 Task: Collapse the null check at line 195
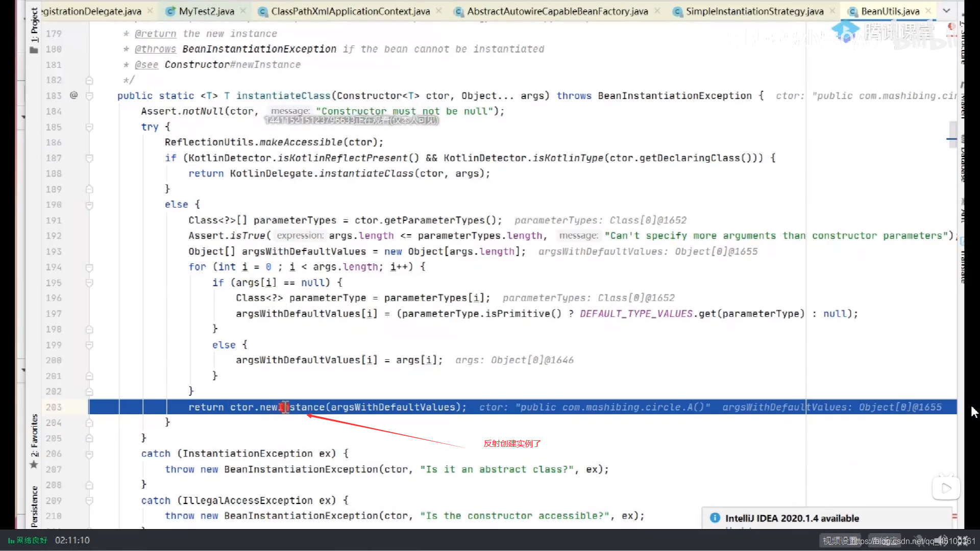click(89, 283)
